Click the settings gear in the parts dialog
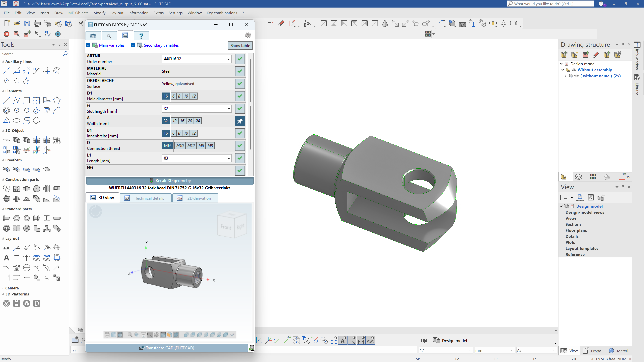The image size is (644, 362). [248, 35]
